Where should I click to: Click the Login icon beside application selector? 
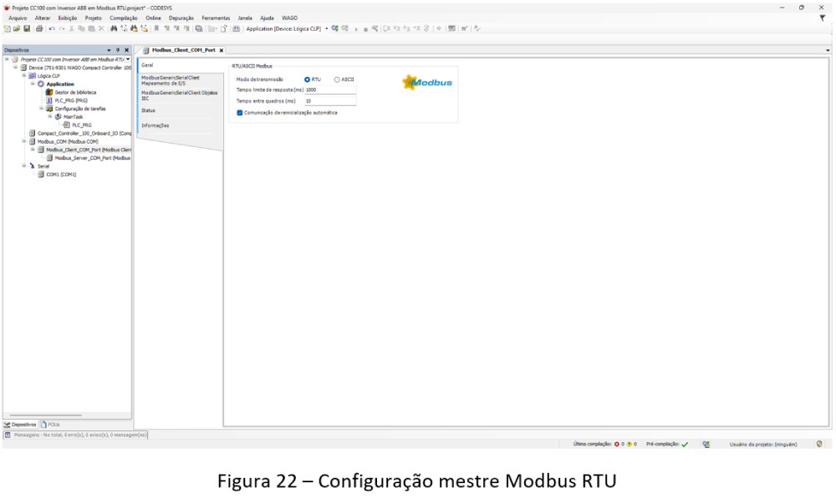(x=334, y=28)
